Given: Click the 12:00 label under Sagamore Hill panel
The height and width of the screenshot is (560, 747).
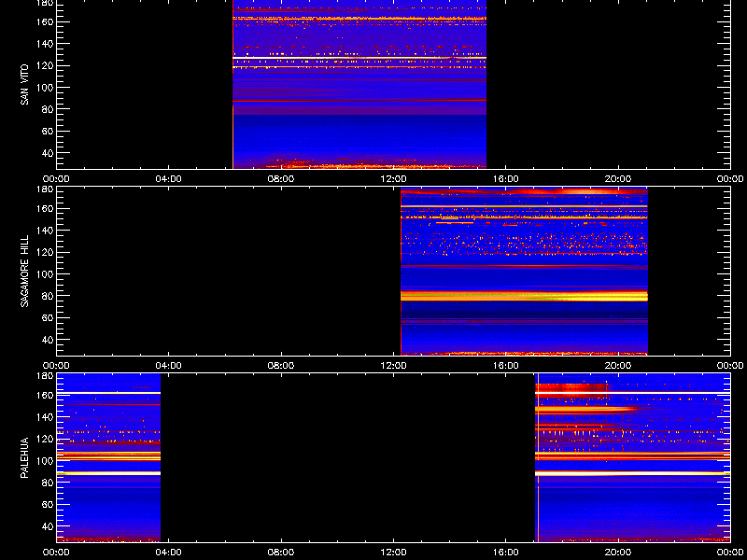Looking at the screenshot, I should pyautogui.click(x=394, y=366).
